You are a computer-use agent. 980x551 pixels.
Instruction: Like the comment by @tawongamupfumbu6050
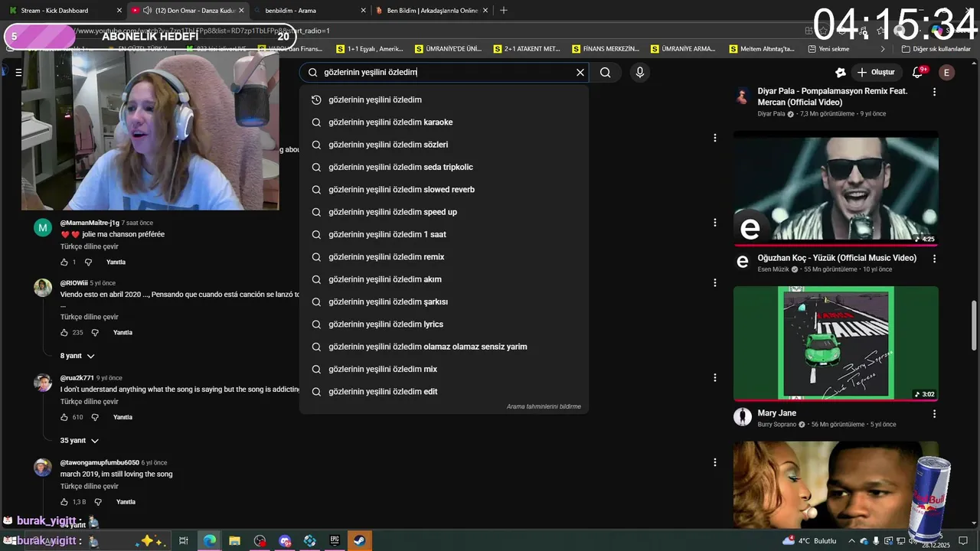point(64,502)
